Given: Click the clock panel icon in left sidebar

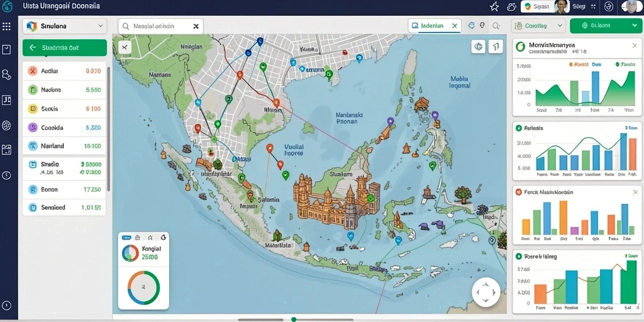Looking at the screenshot, I should tap(6, 50).
